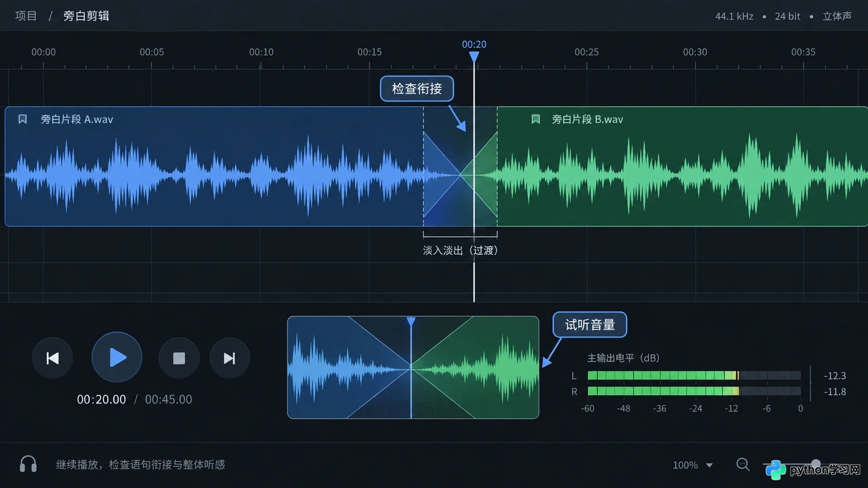Go to 项目 in the breadcrumb

tap(26, 16)
